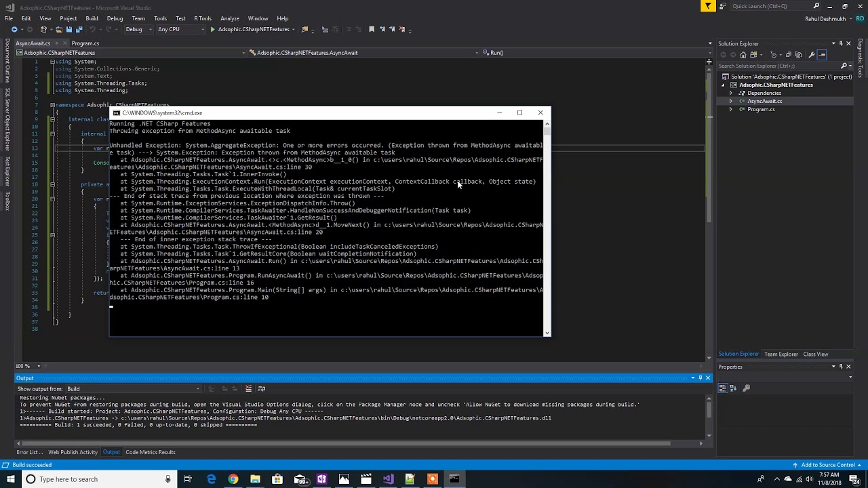868x488 pixels.
Task: Open the Diagnostic Tools side tab
Action: click(861, 59)
